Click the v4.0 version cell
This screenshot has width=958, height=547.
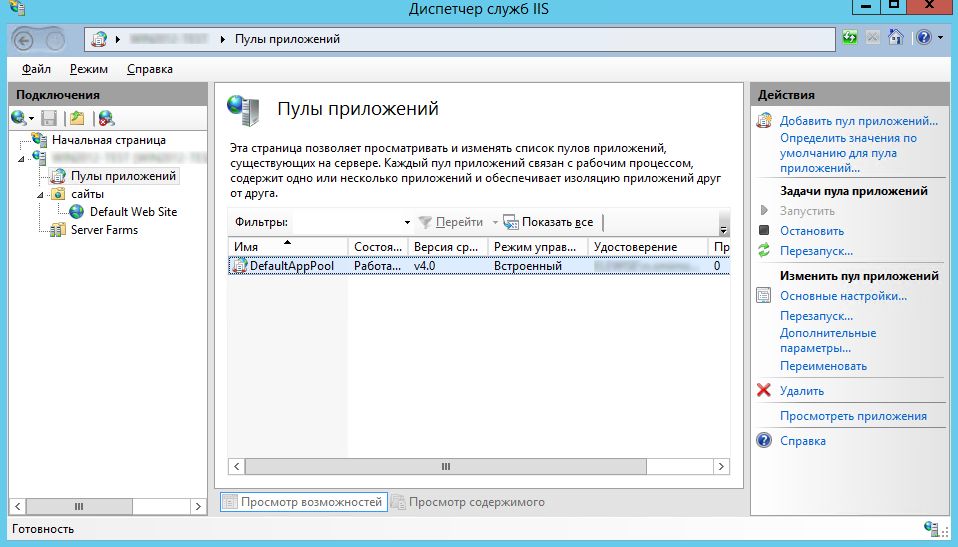pyautogui.click(x=425, y=266)
